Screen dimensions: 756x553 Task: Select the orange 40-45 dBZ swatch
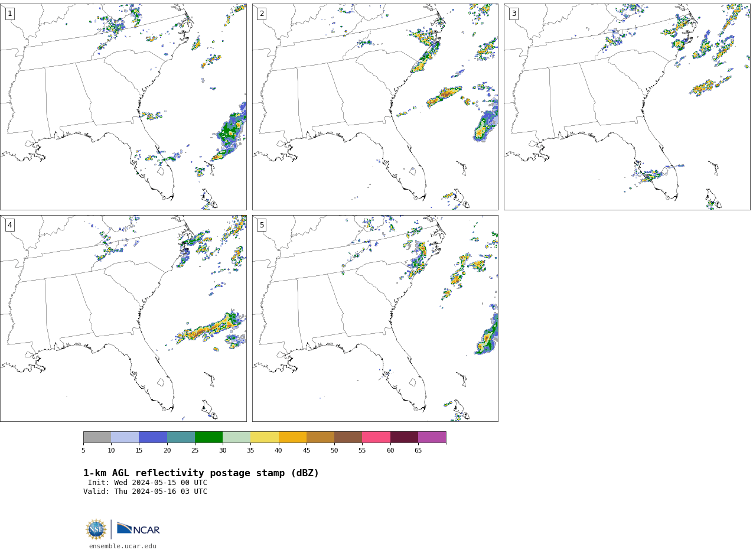coord(292,437)
